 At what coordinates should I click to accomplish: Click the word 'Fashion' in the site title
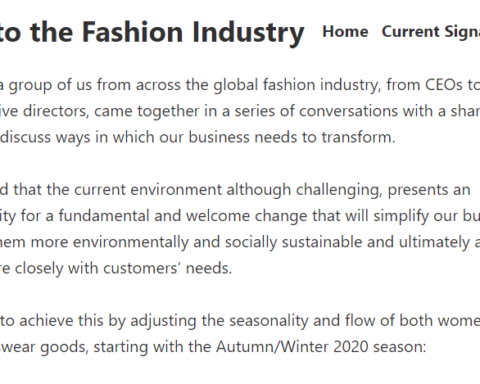click(133, 32)
